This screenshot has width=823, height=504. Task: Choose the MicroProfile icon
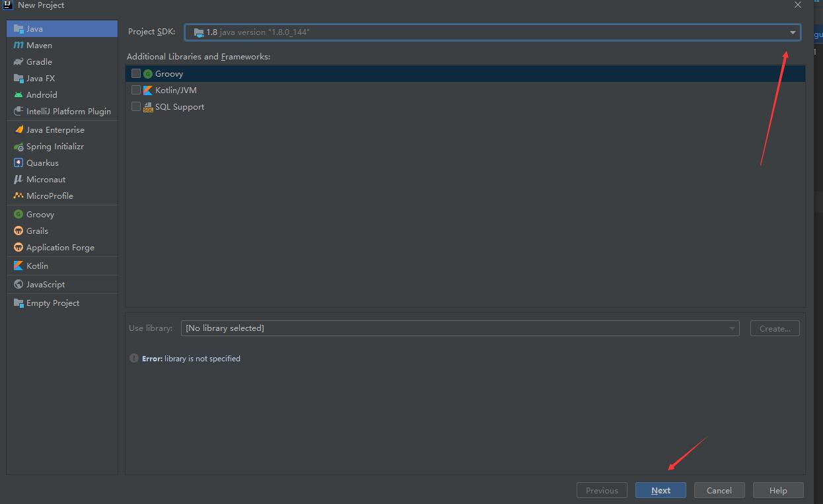tap(18, 196)
